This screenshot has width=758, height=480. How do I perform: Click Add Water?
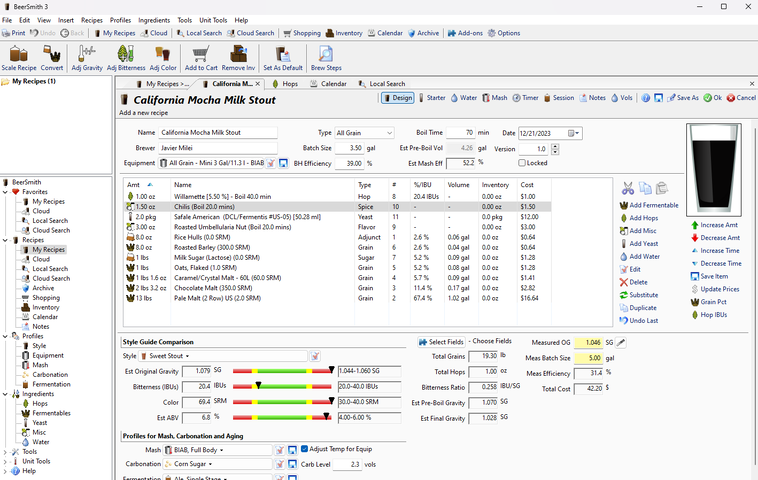[640, 256]
